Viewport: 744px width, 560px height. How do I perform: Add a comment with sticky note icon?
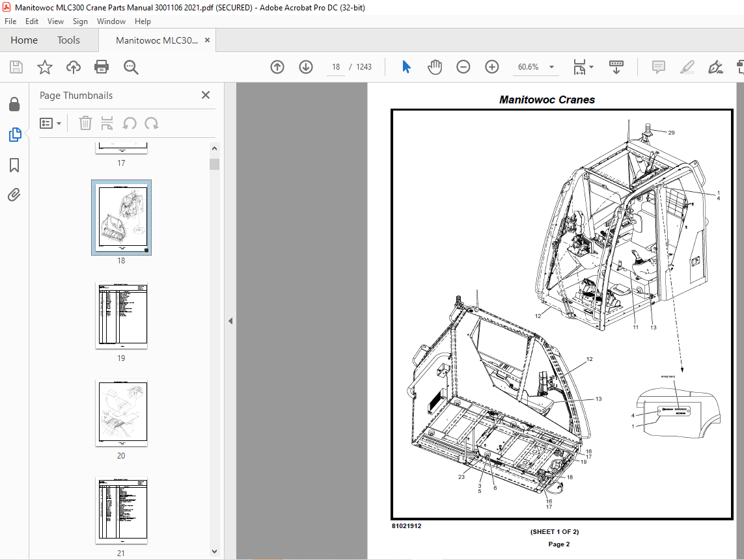pyautogui.click(x=659, y=67)
